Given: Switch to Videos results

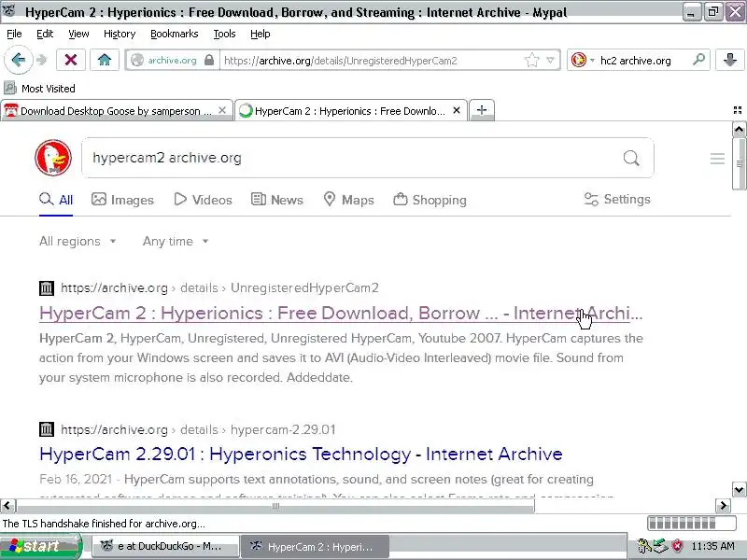Looking at the screenshot, I should pos(203,200).
